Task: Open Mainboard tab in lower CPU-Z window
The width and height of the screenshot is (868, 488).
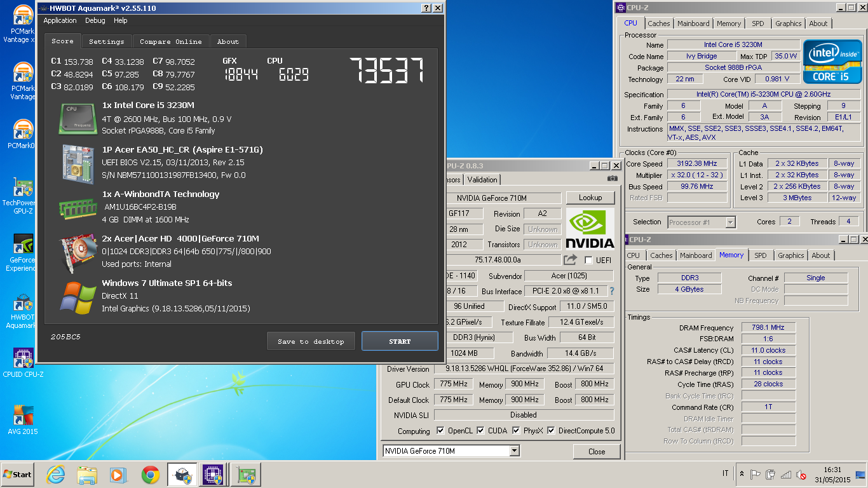Action: [x=696, y=255]
